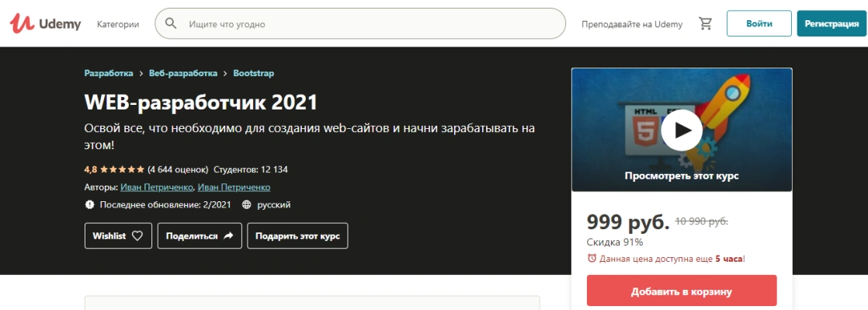Open the 'Преподавайте на Udemy' link

[632, 24]
